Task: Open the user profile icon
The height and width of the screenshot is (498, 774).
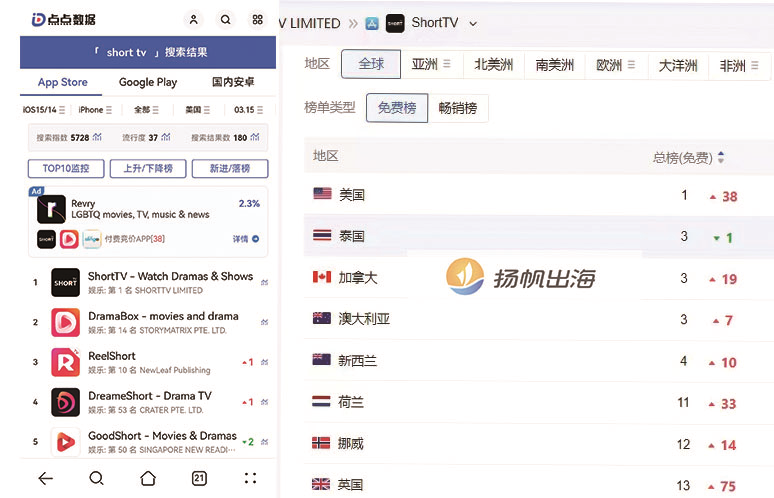Action: coord(194,20)
